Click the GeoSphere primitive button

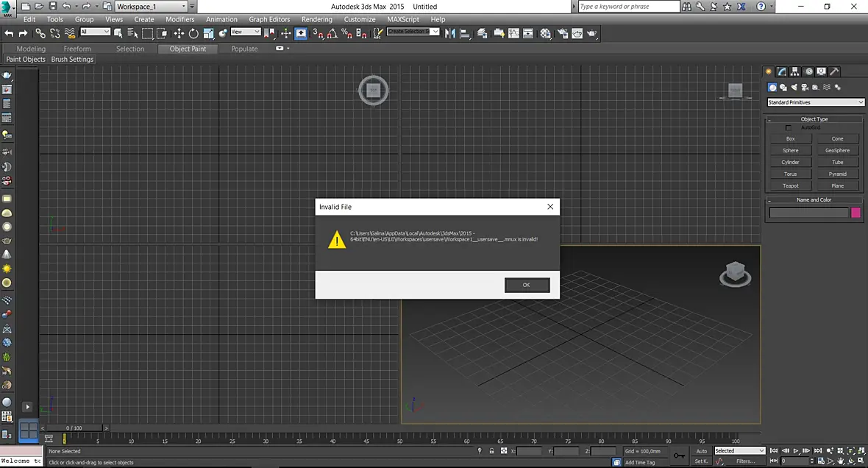click(838, 151)
